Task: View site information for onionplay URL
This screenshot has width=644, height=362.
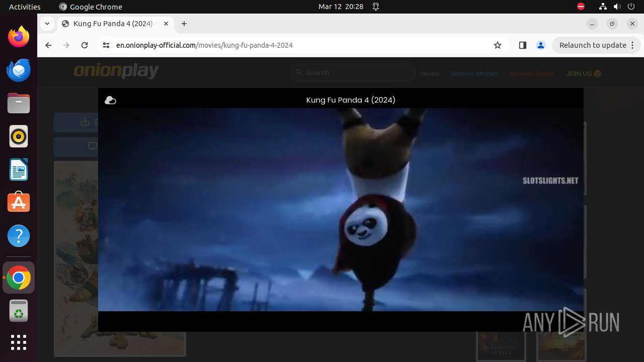Action: pos(106,45)
